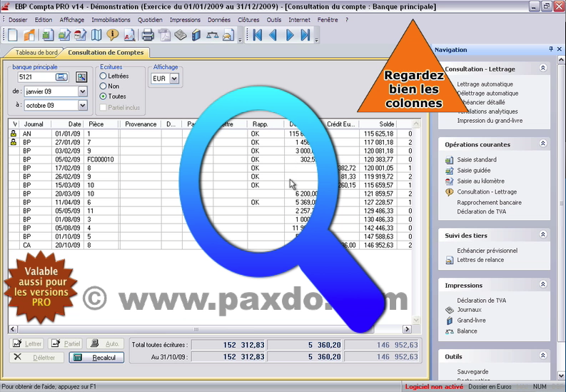Click Sauvegarde link under Outils
566x392 pixels.
pos(472,372)
